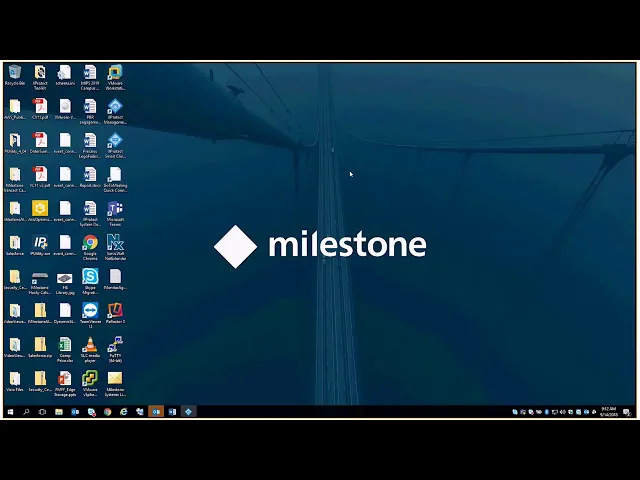The height and width of the screenshot is (480, 640).
Task: Switch to Word from the taskbar
Action: coord(172,412)
